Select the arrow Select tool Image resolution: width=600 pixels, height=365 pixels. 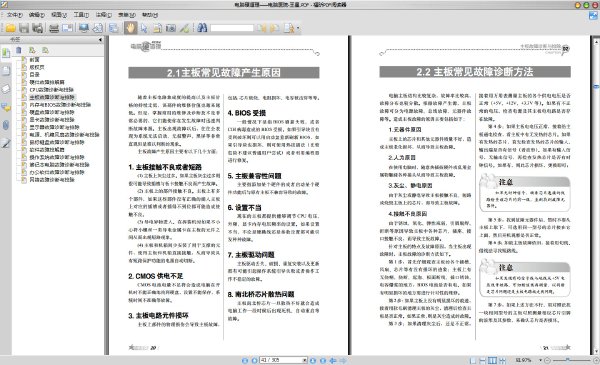point(144,28)
